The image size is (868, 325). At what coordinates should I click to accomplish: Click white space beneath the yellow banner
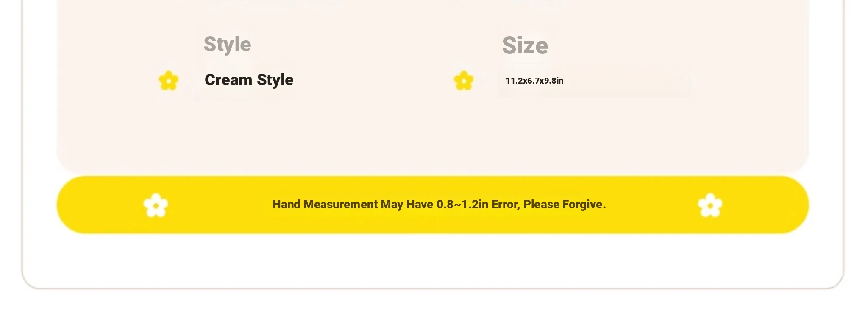[432, 260]
